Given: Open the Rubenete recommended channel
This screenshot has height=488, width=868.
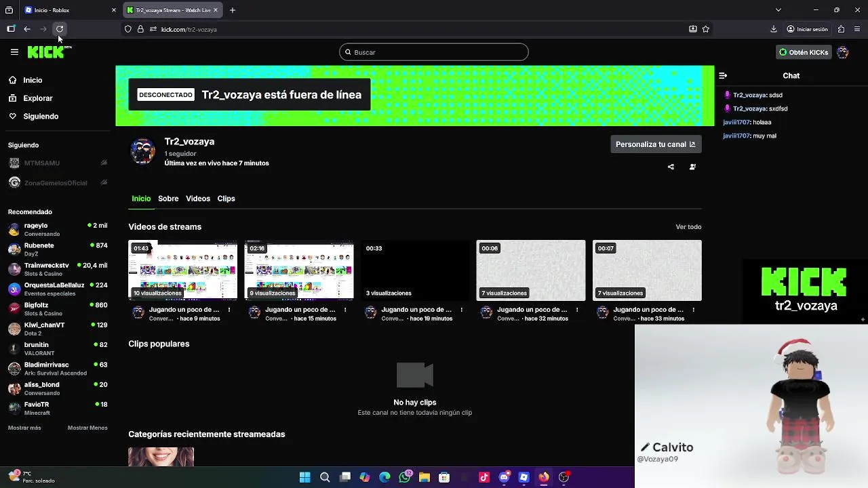Looking at the screenshot, I should point(58,249).
